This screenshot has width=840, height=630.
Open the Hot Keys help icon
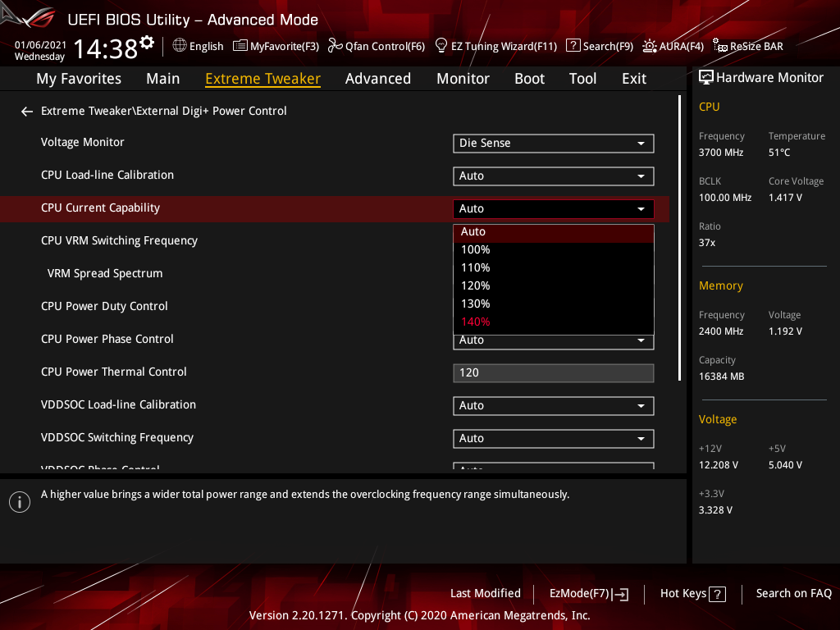[x=717, y=594]
